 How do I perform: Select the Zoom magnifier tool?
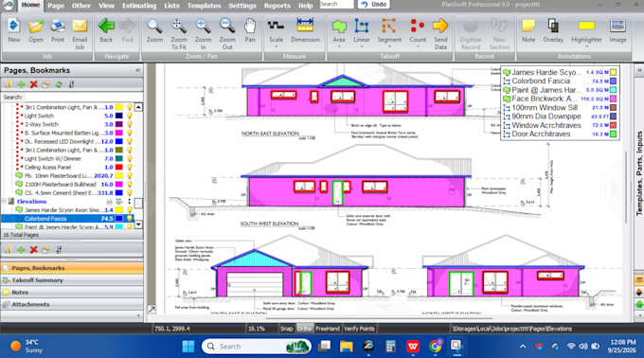click(x=154, y=31)
